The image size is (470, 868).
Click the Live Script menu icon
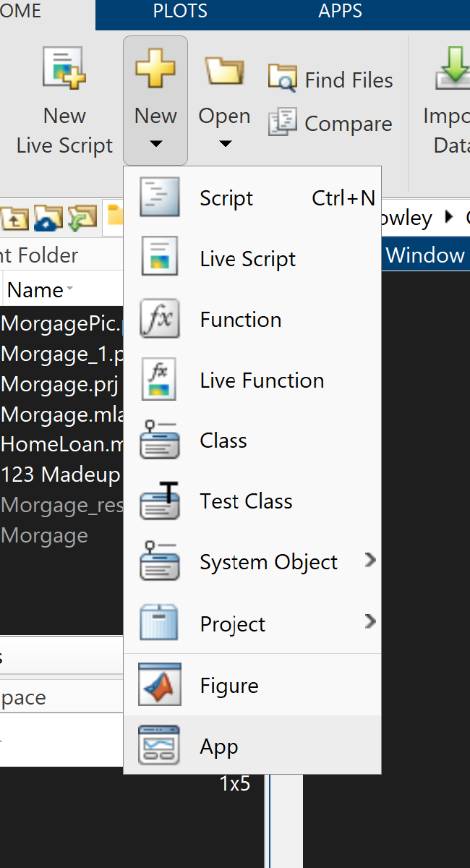[x=160, y=256]
